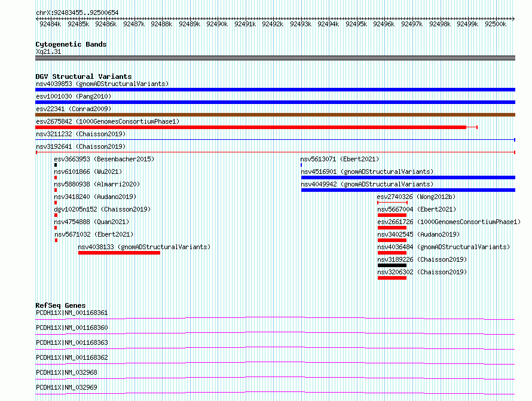This screenshot has height=401, width=532.
Task: Open nsv5667004 (Ebert2021) variant label
Action: click(417, 209)
